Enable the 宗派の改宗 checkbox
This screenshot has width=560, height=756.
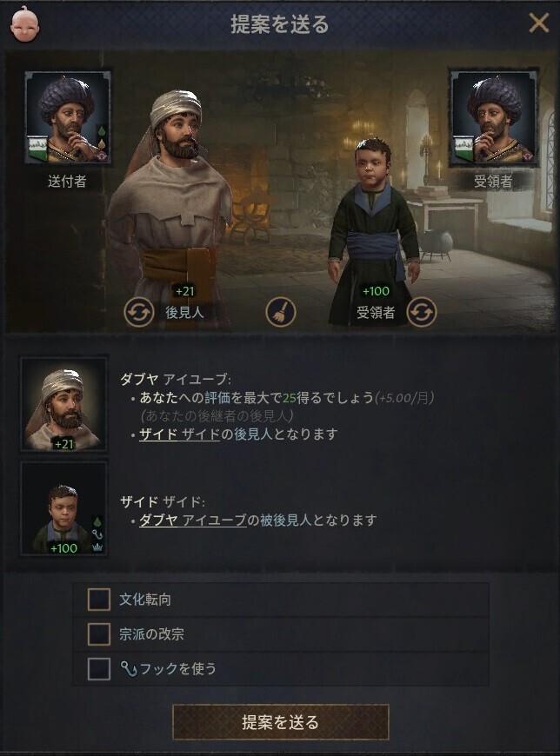[99, 633]
